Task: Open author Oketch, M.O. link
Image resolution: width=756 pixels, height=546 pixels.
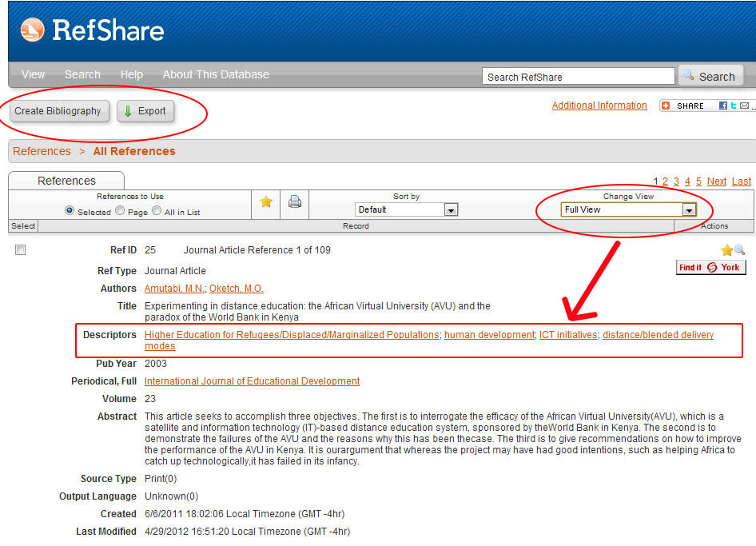Action: tap(237, 289)
